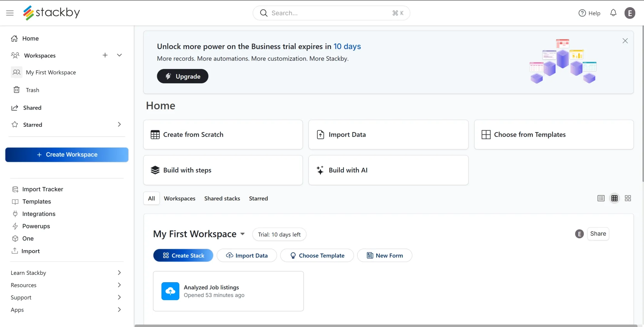The height and width of the screenshot is (327, 644).
Task: Expand Learn Stackby section
Action: click(x=119, y=273)
